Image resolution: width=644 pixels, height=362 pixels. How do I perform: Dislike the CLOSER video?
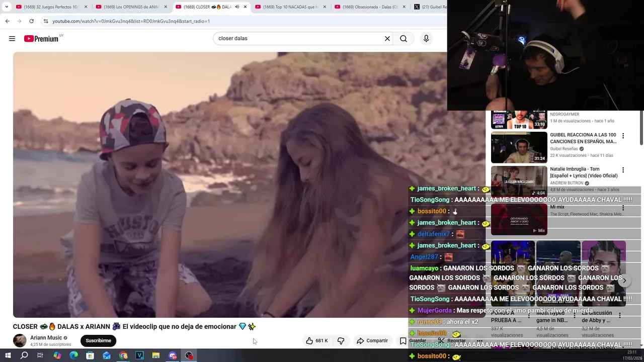tap(341, 341)
